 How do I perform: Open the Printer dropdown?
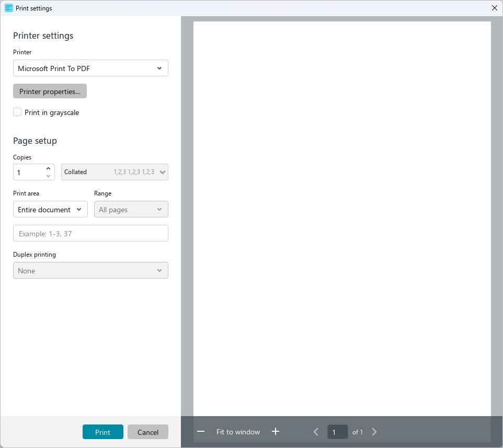pos(90,68)
